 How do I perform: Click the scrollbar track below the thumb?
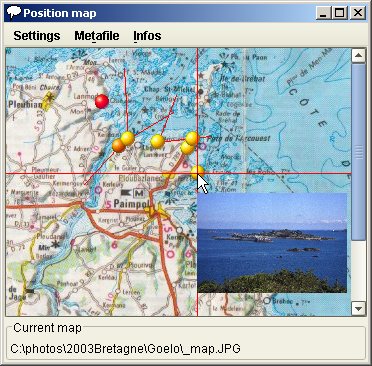[359, 271]
